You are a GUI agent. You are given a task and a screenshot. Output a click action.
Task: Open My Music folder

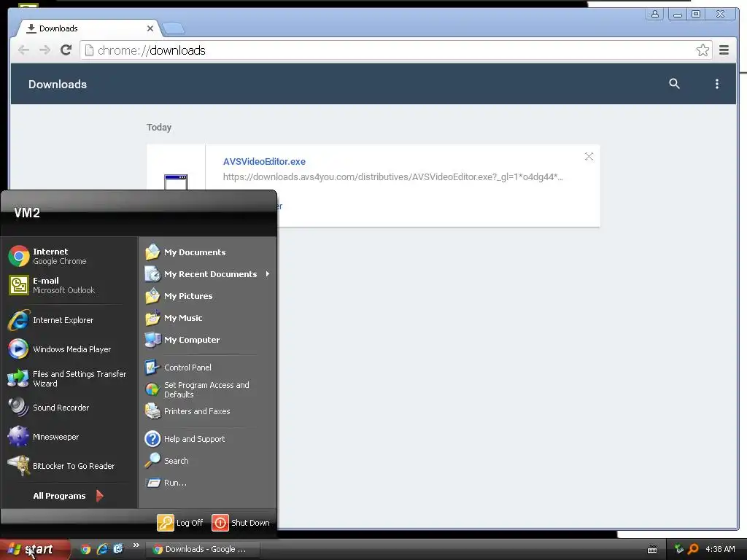coord(208,318)
